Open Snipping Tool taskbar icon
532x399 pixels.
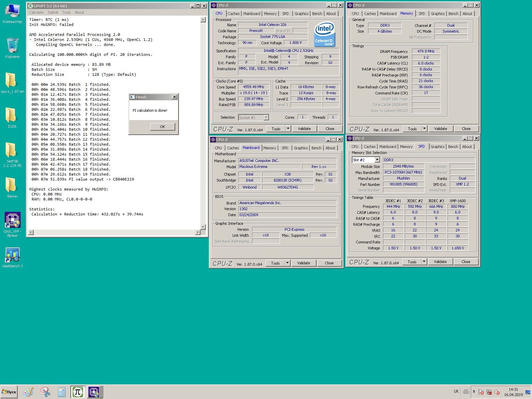click(x=45, y=392)
